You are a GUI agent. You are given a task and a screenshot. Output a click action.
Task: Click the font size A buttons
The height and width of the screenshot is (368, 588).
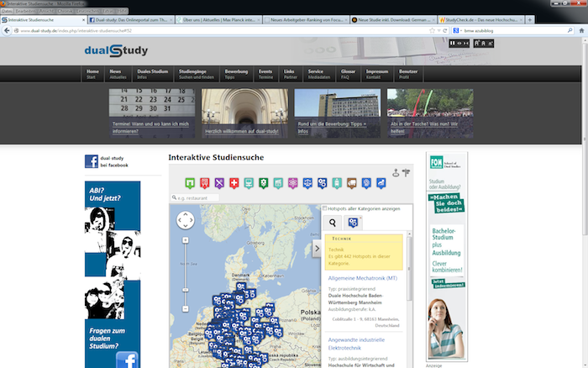[483, 44]
